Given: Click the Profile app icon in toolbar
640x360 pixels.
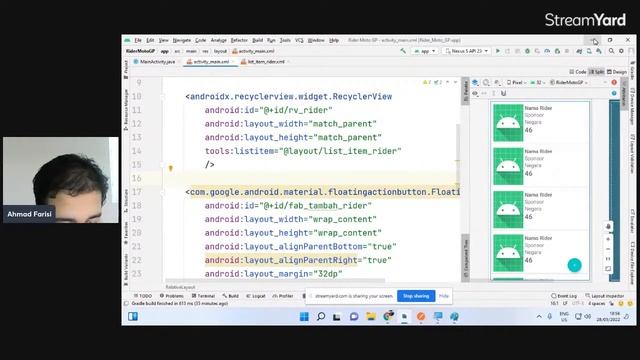Looking at the screenshot, I should (x=547, y=51).
